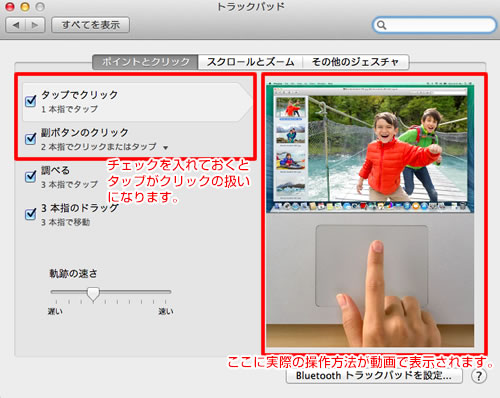
Task: Click the 3本指で移動 subtitle text
Action: coord(66,222)
